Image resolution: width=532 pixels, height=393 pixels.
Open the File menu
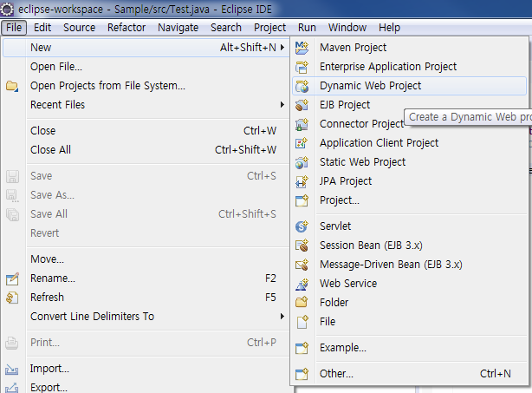click(14, 28)
